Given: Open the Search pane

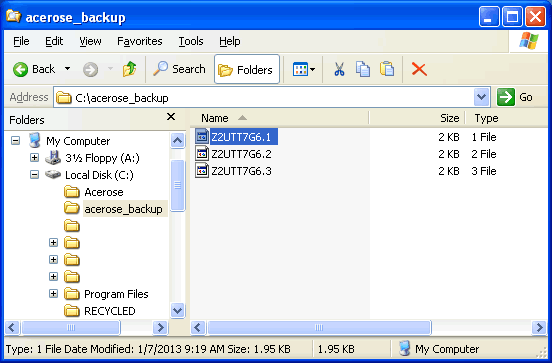Looking at the screenshot, I should click(x=179, y=69).
